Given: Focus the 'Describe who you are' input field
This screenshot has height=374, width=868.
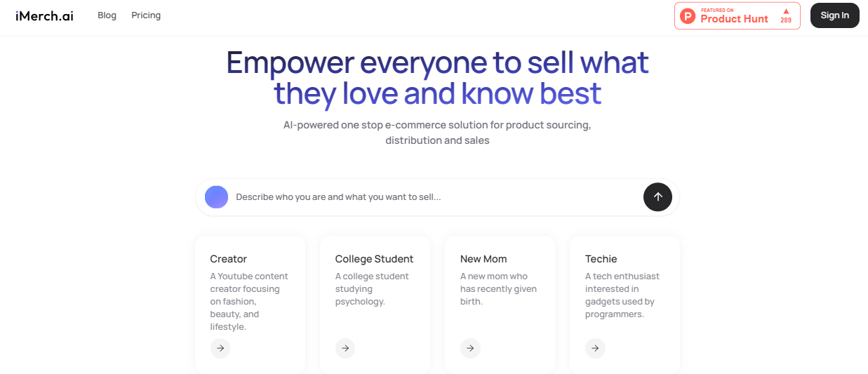Looking at the screenshot, I should coord(435,197).
